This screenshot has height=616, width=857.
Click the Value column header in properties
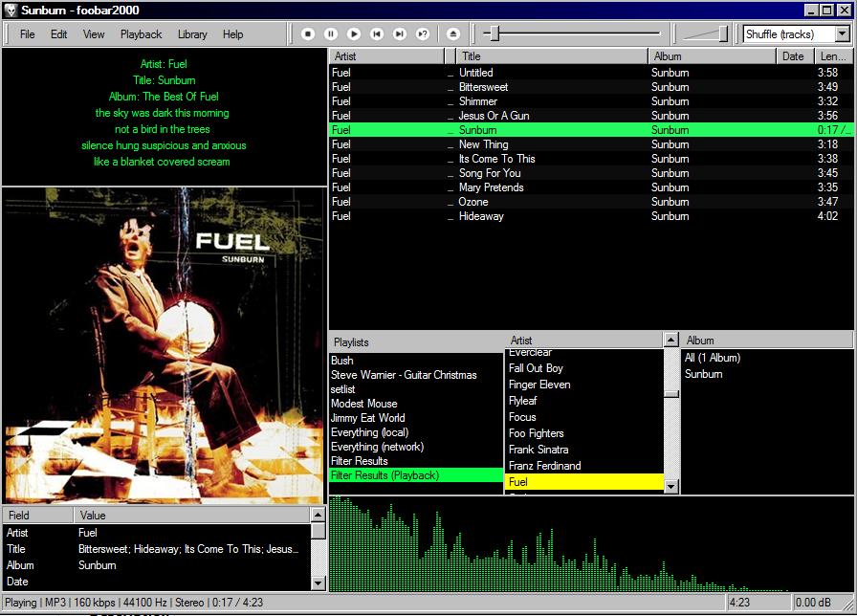point(192,516)
